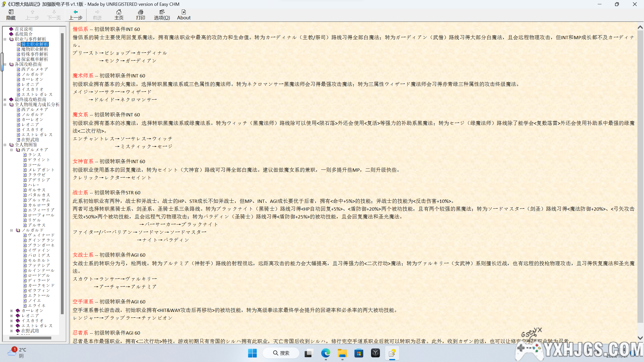
Task: Open the weather widget showing 2°C
Action: pyautogui.click(x=17, y=353)
